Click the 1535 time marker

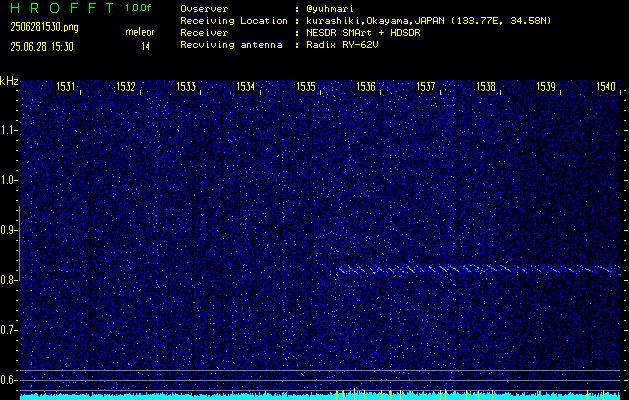[306, 86]
